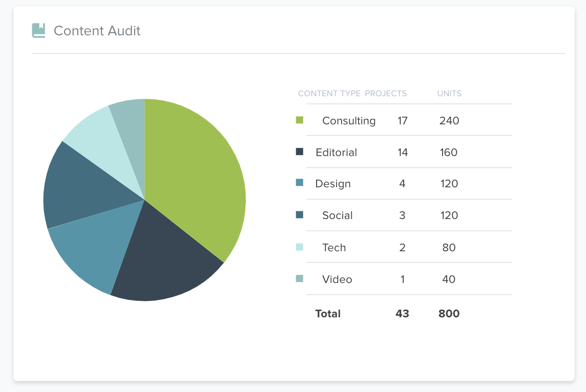The width and height of the screenshot is (586, 392).
Task: Open the Content Type column sort options
Action: pyautogui.click(x=328, y=94)
